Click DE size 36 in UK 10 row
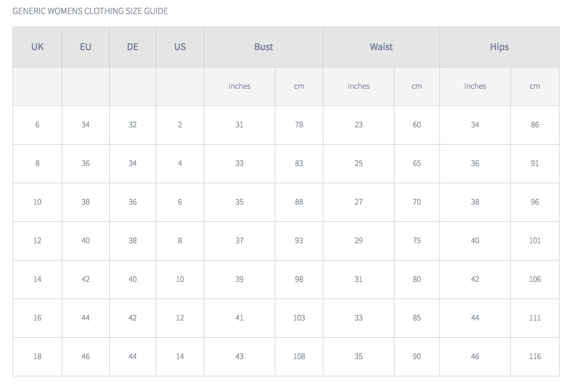 (133, 202)
